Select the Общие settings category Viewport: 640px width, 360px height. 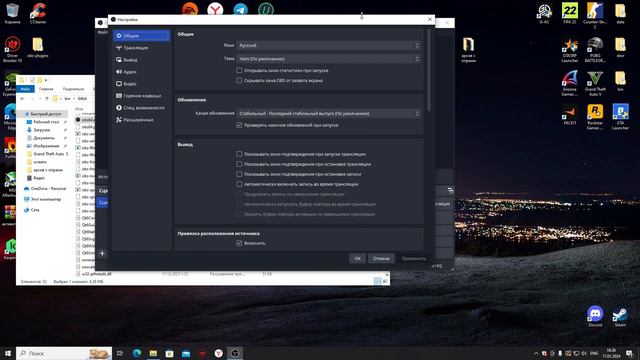pos(142,36)
